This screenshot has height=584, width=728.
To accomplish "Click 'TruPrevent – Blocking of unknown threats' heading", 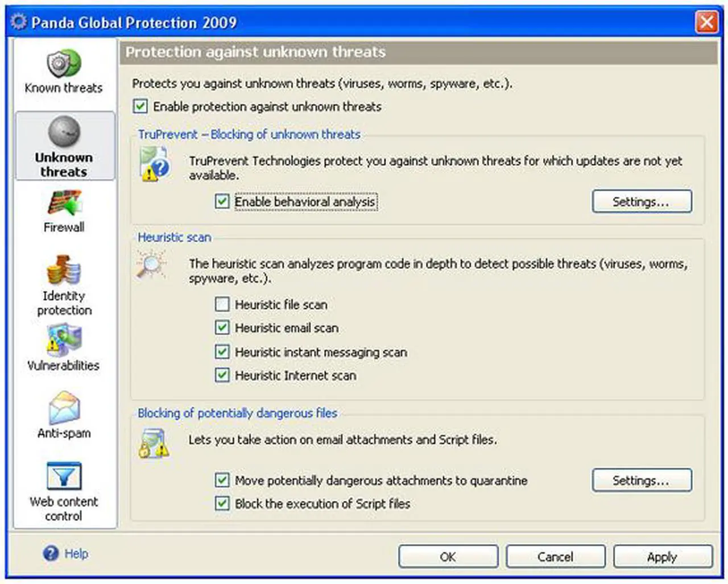I will [249, 135].
